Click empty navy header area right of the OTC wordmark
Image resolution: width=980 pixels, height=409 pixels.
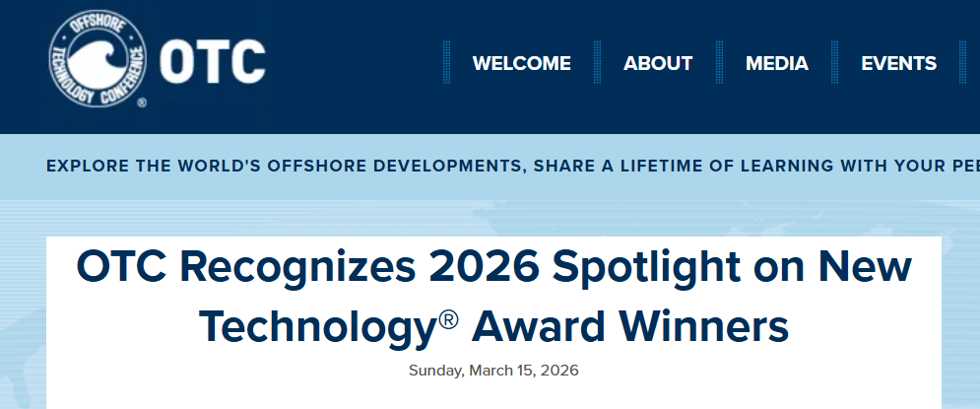pos(355,64)
